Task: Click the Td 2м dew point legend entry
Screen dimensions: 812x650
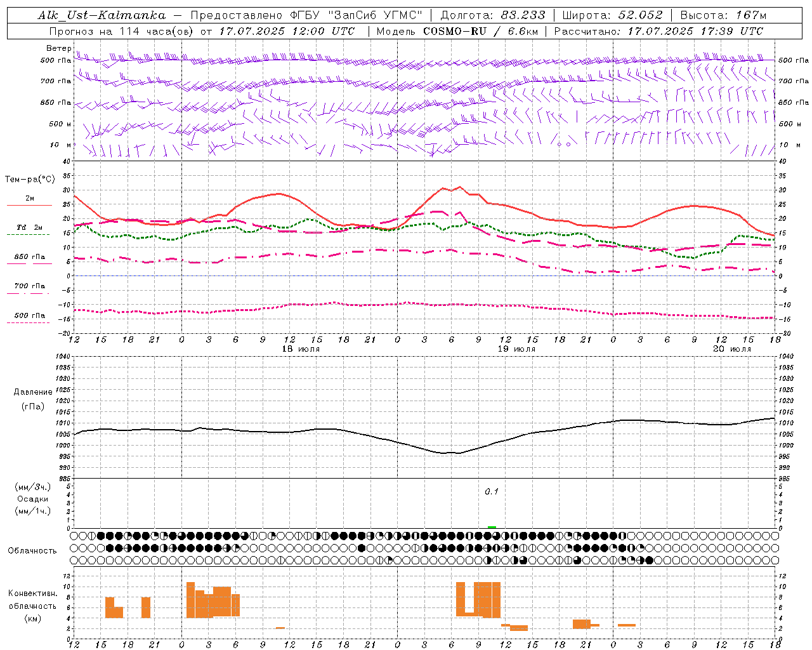Action: coord(29,227)
